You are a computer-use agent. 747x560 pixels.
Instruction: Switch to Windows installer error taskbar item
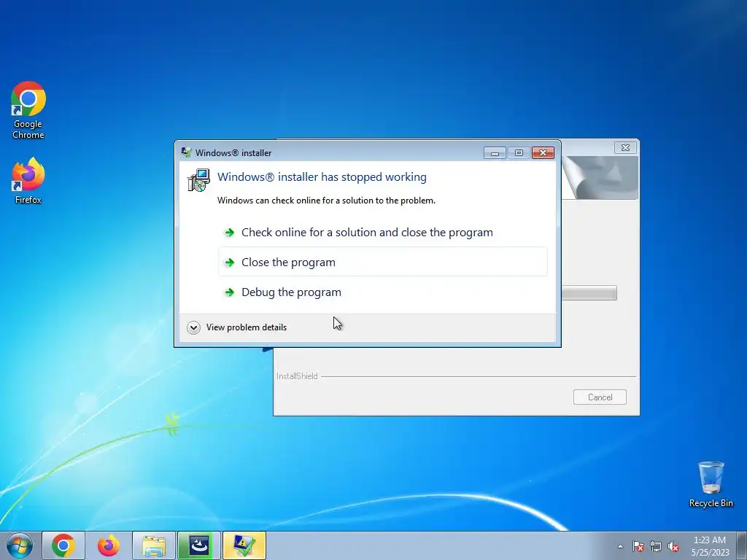(x=244, y=545)
